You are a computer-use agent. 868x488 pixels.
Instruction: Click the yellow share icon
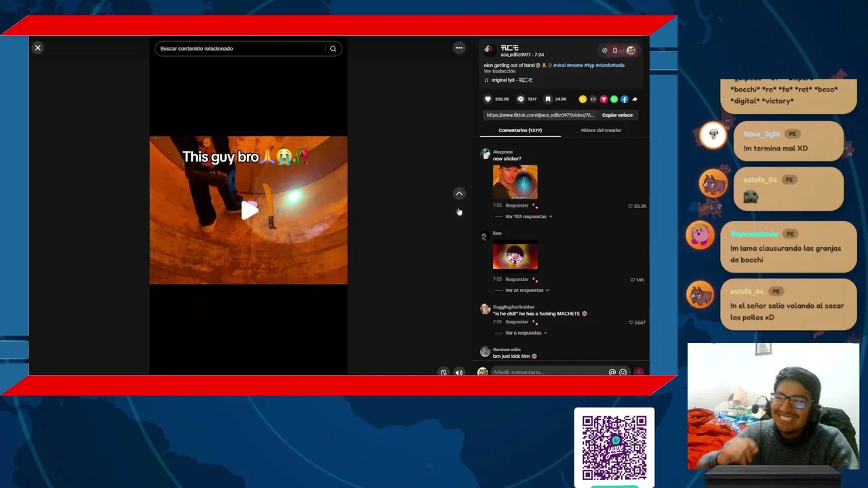tap(583, 99)
